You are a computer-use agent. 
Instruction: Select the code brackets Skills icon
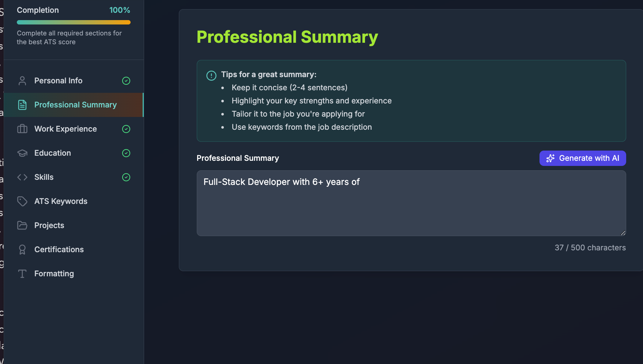tap(22, 177)
